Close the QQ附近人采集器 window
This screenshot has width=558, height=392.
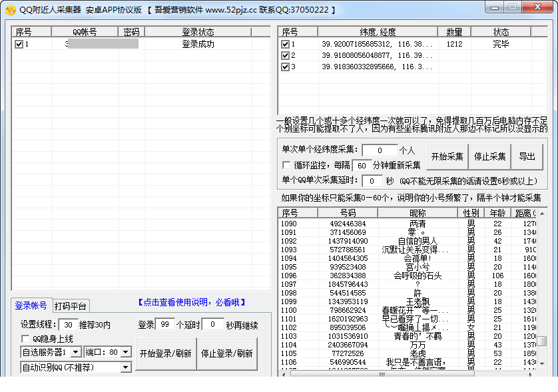[x=538, y=7]
